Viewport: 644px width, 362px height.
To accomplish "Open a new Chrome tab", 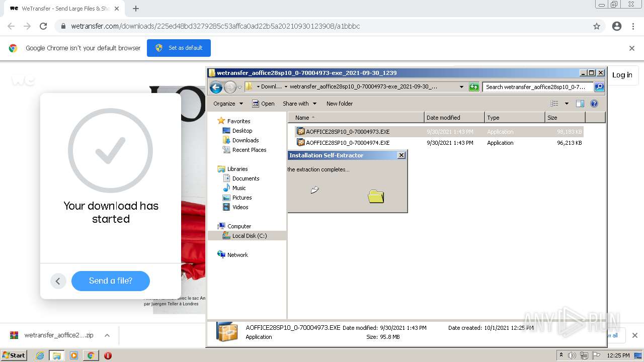I will tap(136, 9).
